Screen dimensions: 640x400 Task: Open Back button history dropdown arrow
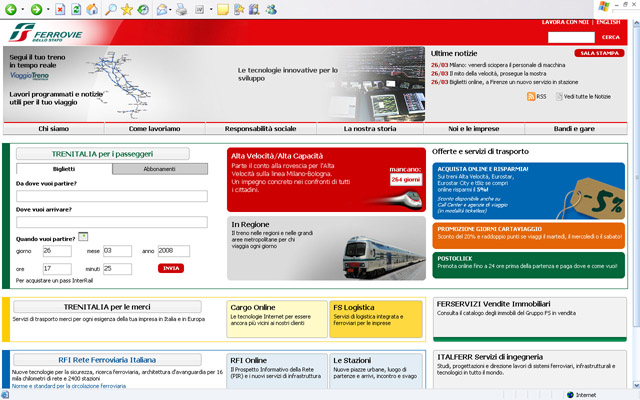(x=22, y=10)
